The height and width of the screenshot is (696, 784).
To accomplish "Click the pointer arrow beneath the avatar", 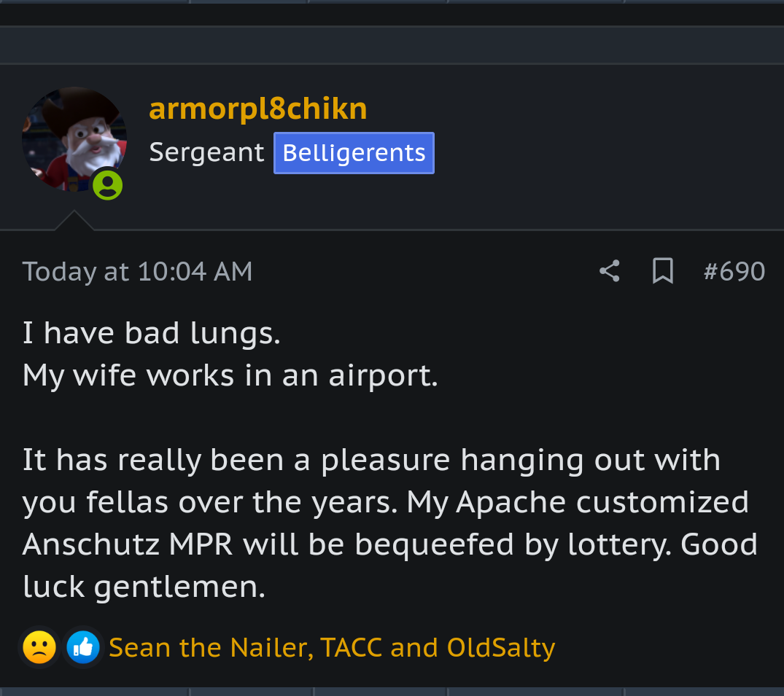I will click(x=74, y=222).
